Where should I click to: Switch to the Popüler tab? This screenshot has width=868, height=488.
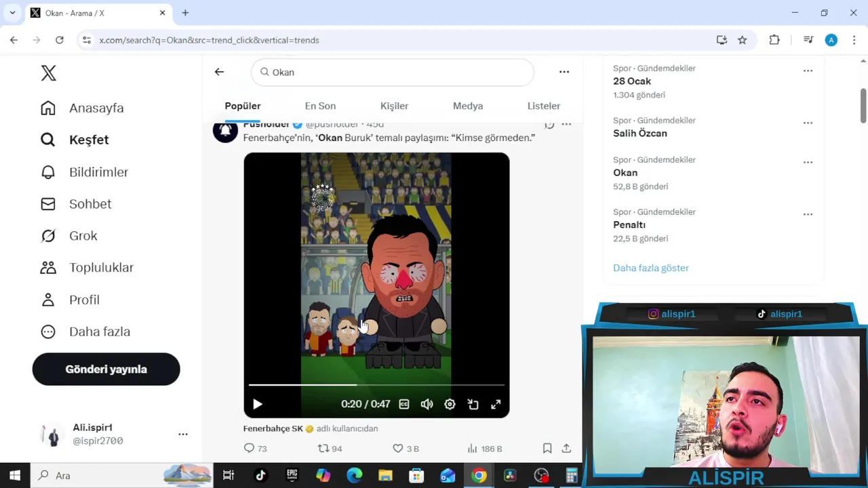coord(243,106)
